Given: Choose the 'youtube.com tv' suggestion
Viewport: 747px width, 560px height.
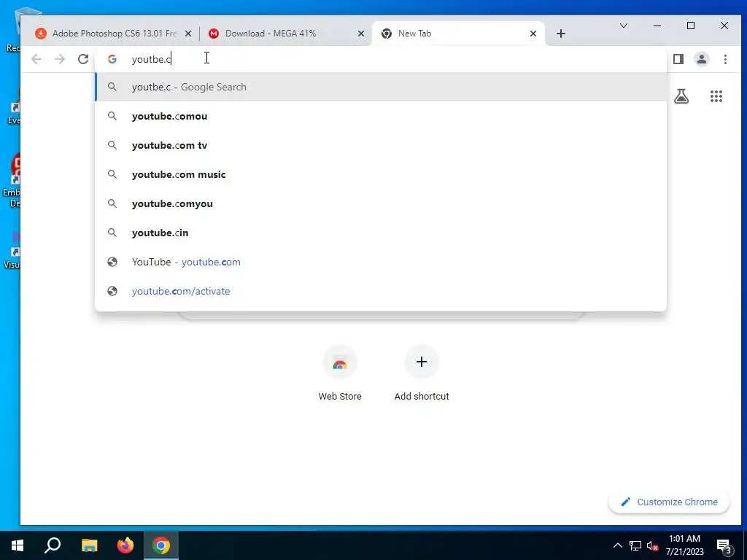Looking at the screenshot, I should click(381, 145).
